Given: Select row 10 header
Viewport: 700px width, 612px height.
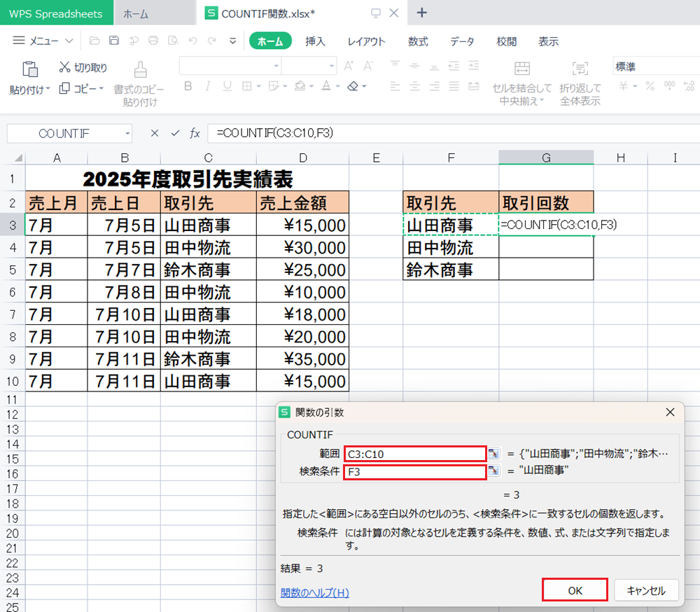Looking at the screenshot, I should pyautogui.click(x=13, y=381).
